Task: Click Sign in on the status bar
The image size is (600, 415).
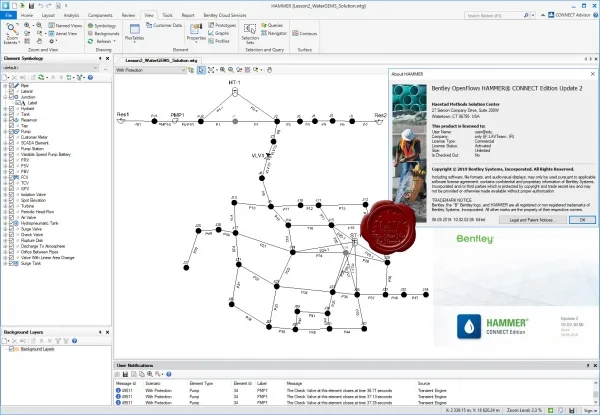Action: (590, 410)
